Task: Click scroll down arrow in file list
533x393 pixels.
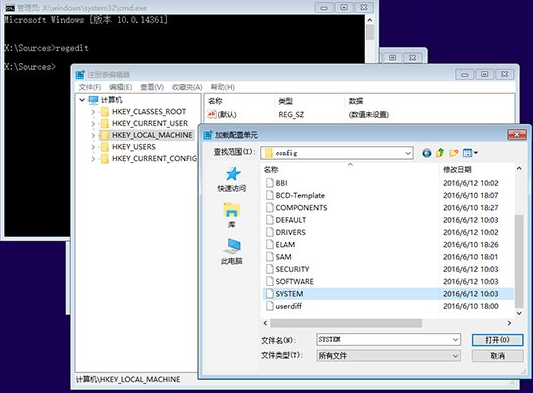Action: pyautogui.click(x=519, y=313)
